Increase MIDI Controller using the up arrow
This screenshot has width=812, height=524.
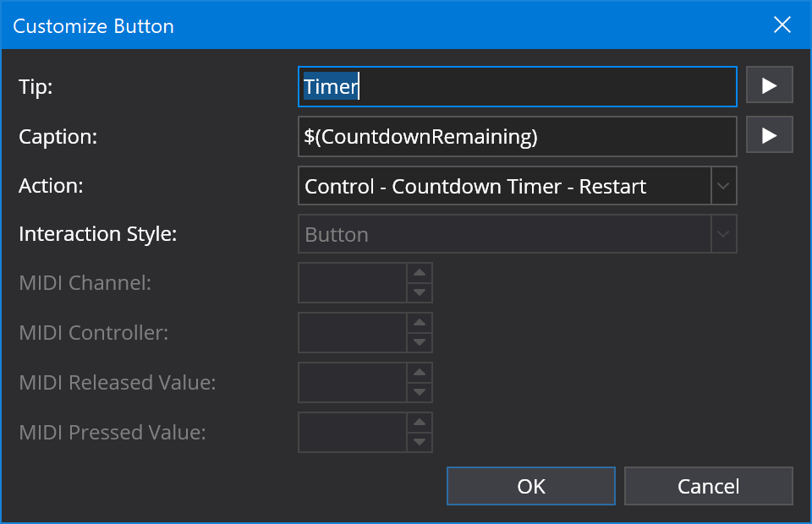coord(420,324)
